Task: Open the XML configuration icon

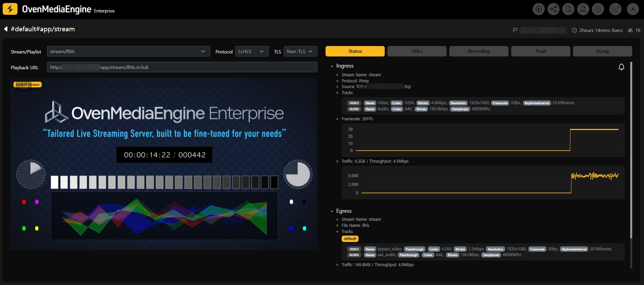Action: coord(583,9)
